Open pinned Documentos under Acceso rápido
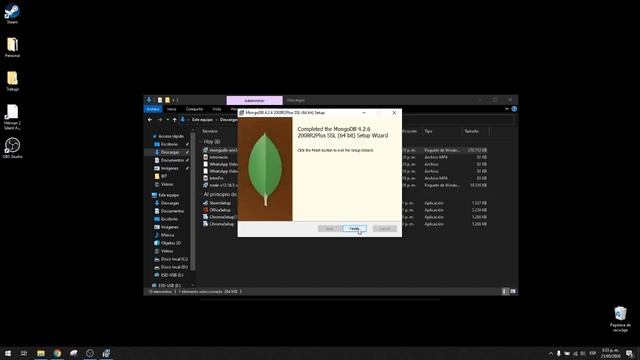 (172, 160)
